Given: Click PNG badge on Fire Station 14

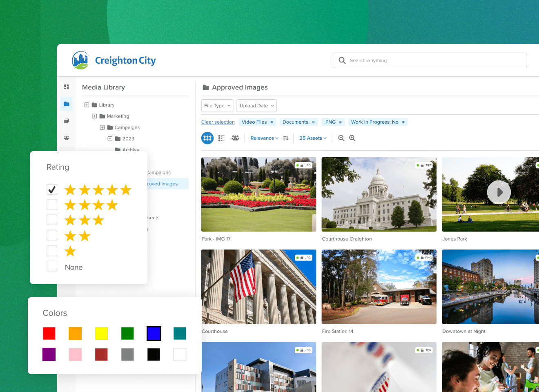Looking at the screenshot, I should (424, 258).
